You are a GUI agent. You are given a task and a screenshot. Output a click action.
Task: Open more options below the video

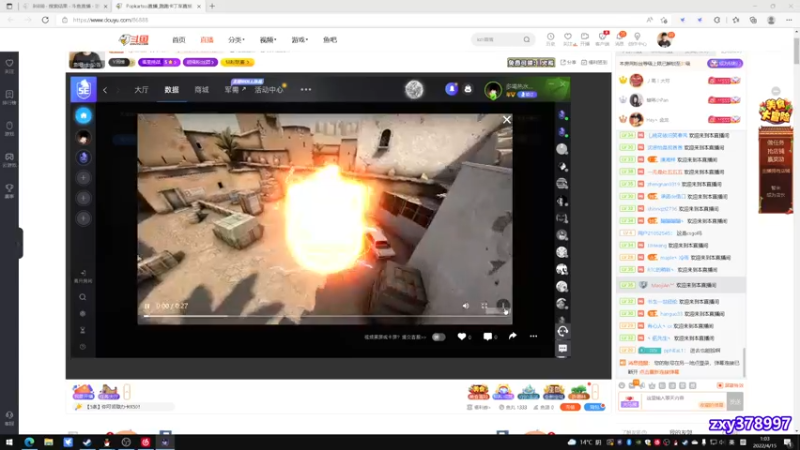click(533, 336)
